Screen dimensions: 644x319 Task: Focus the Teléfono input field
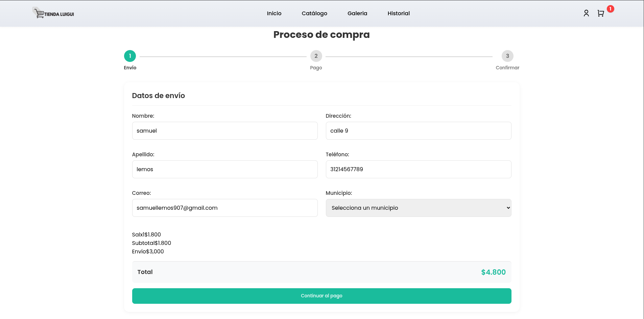(x=418, y=169)
